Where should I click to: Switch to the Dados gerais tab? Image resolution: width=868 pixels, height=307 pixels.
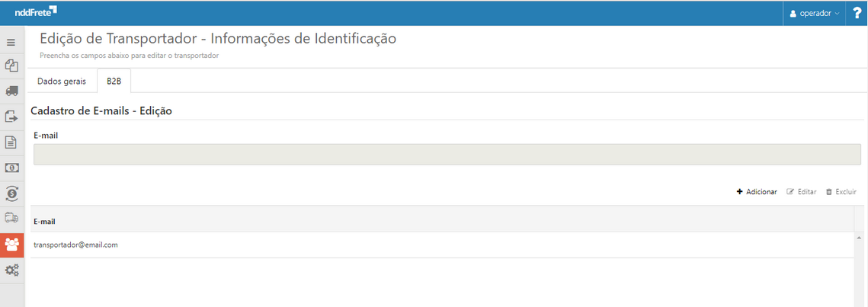coord(62,81)
